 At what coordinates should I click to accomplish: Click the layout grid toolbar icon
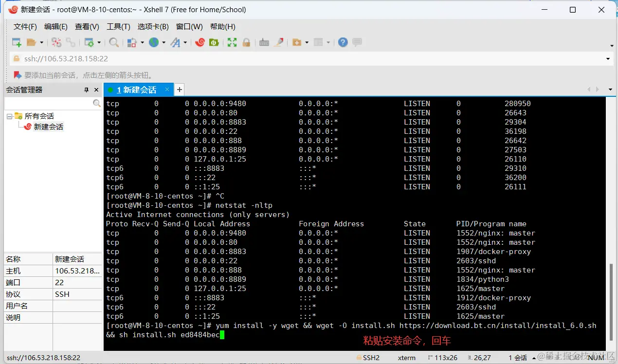[x=318, y=42]
